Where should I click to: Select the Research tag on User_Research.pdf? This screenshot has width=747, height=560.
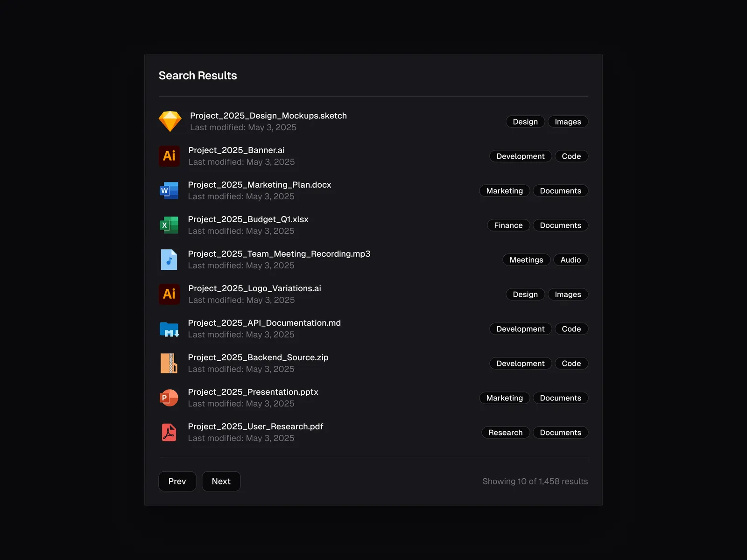[x=505, y=433]
